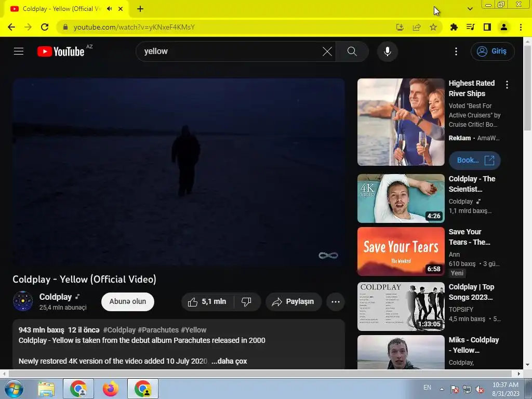The width and height of the screenshot is (532, 399).
Task: Open Coldplay - The Scientist thumbnail
Action: point(401,198)
